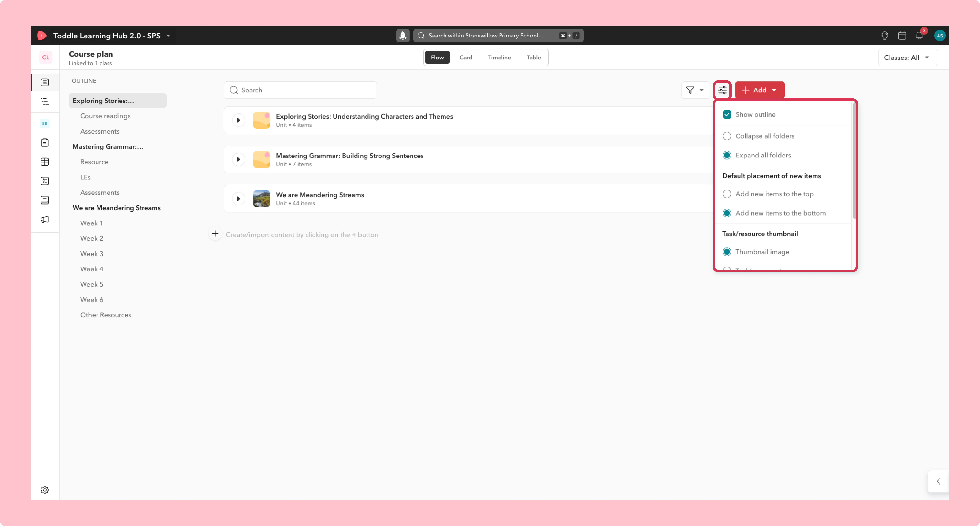
Task: Select Exploring Stories in the outline
Action: pyautogui.click(x=118, y=101)
